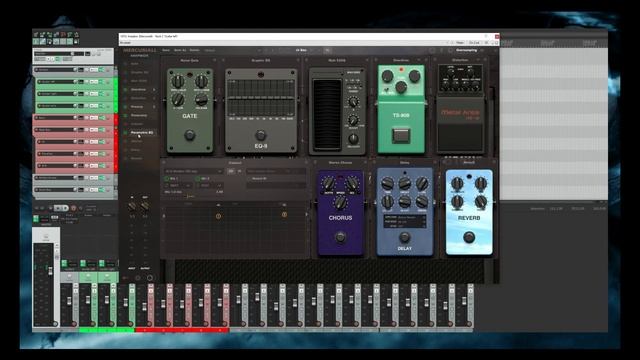Click the REAPER transport play button
Image resolution: width=640 pixels, height=360 pixels.
[57, 208]
